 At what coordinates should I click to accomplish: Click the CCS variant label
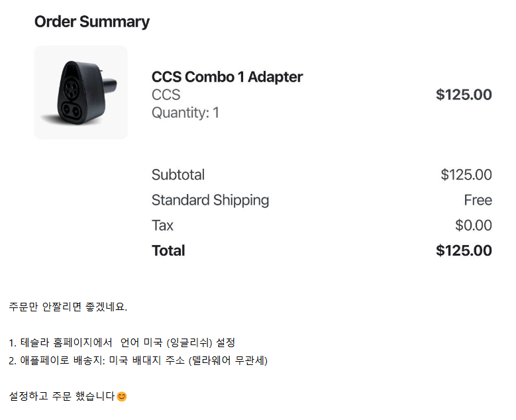click(166, 95)
